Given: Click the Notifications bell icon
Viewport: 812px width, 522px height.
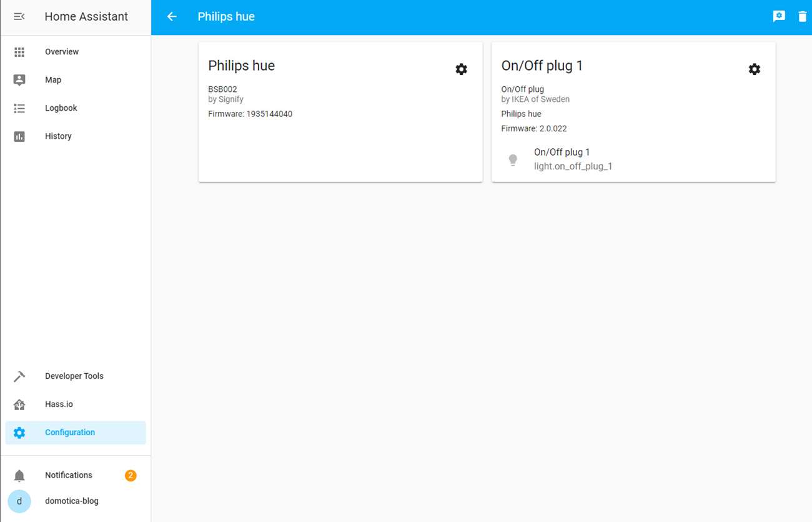Looking at the screenshot, I should 19,476.
